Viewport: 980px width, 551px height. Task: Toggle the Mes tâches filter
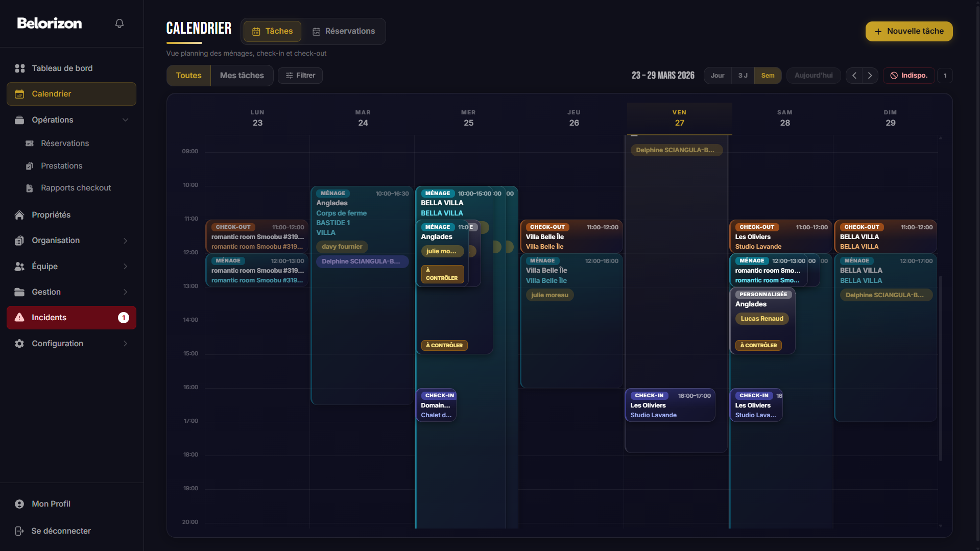(x=242, y=76)
